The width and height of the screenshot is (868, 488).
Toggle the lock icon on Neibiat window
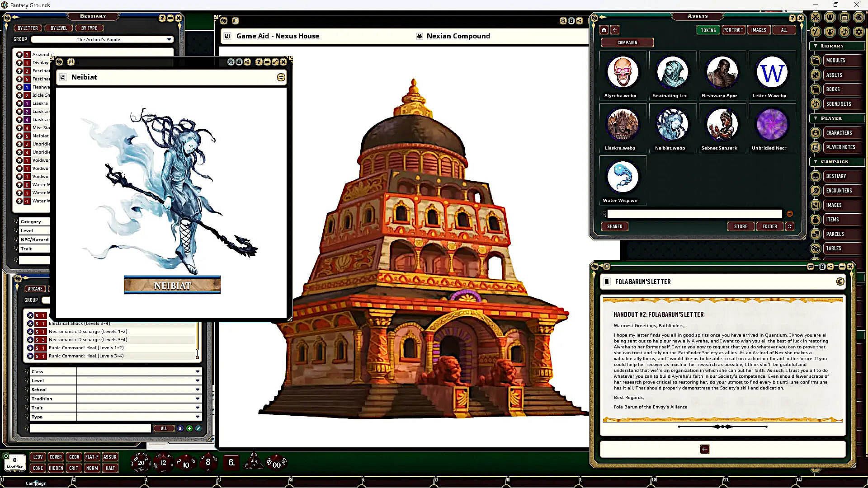(x=239, y=62)
